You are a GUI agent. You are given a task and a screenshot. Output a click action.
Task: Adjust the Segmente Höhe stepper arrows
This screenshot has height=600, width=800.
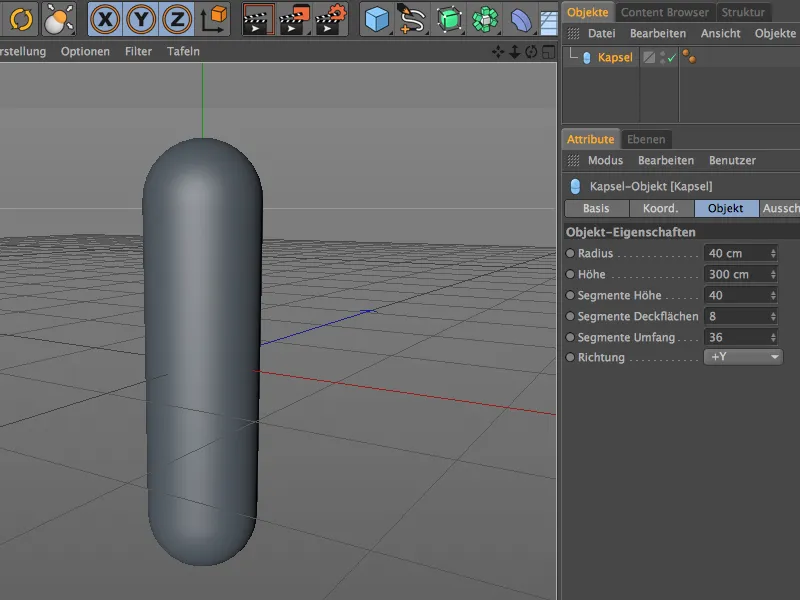coord(773,295)
